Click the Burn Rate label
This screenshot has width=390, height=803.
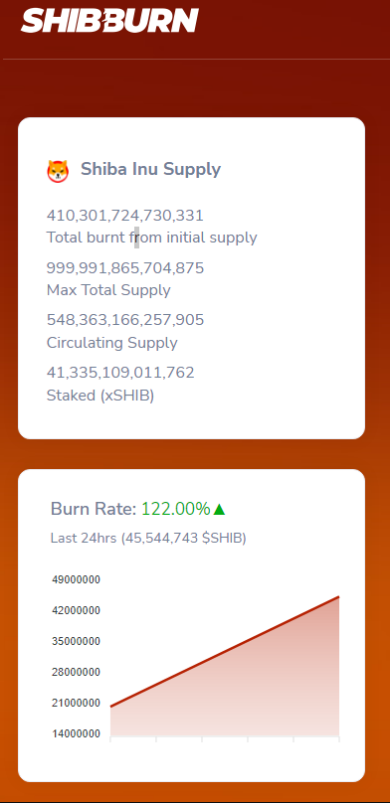tap(94, 509)
